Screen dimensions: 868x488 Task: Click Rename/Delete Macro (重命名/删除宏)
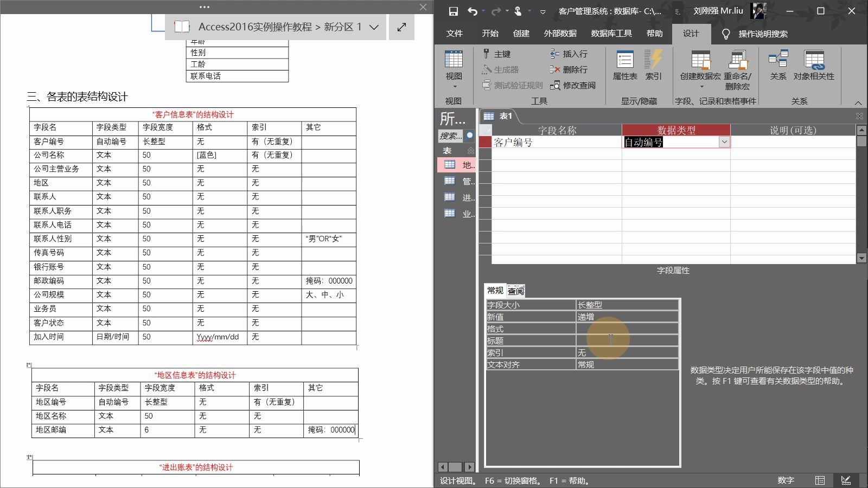737,69
